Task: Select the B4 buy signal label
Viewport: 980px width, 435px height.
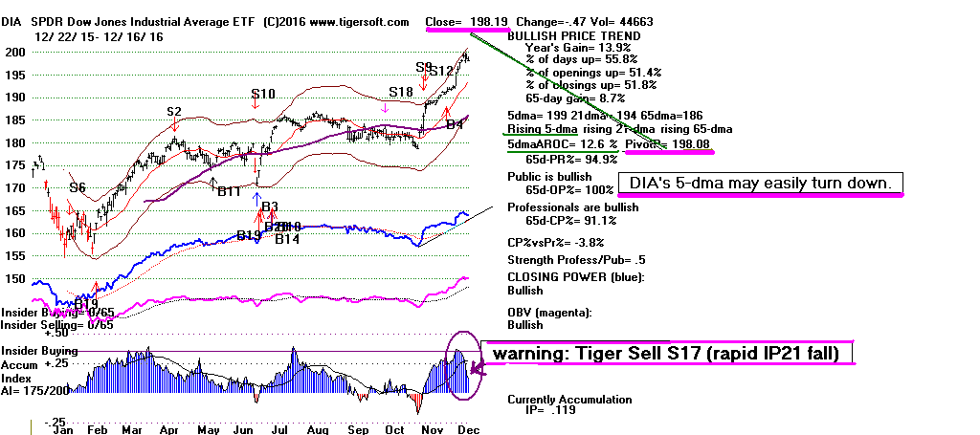Action: (x=455, y=124)
